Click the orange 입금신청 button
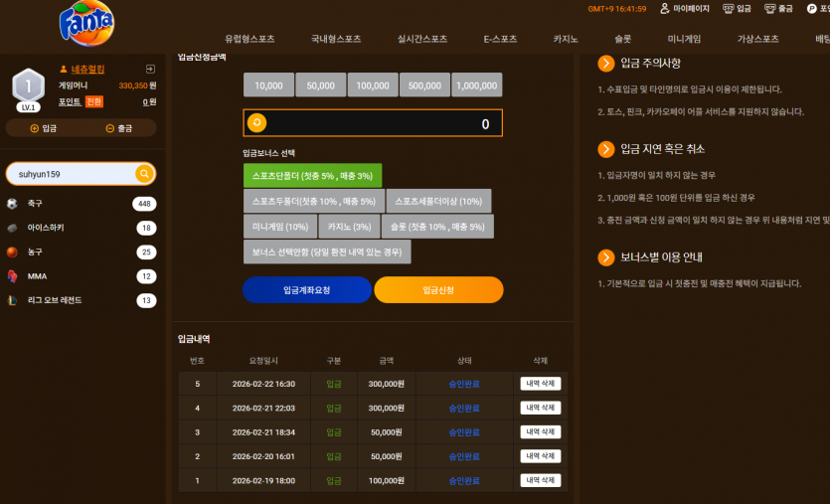 click(x=438, y=290)
